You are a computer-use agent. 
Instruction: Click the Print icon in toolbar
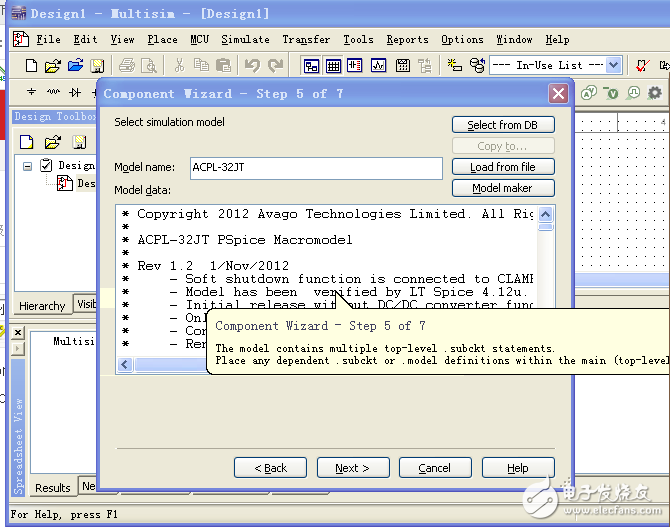[127, 65]
